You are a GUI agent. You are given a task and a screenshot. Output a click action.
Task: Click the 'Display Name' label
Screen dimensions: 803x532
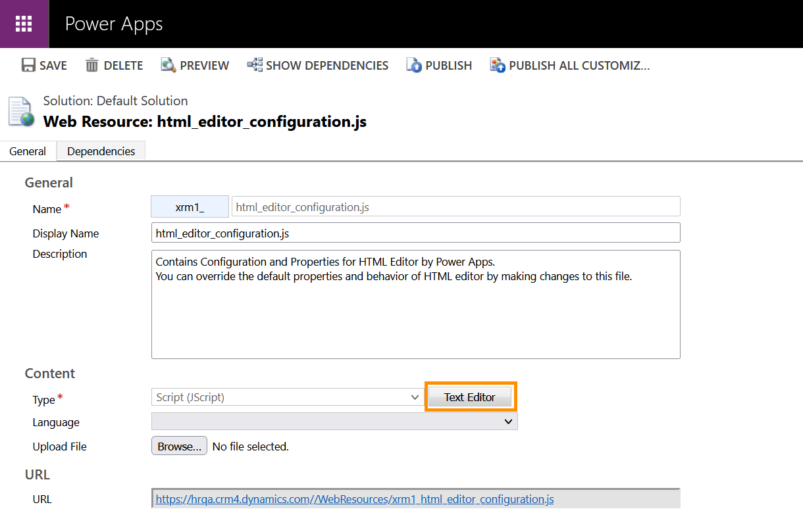66,233
